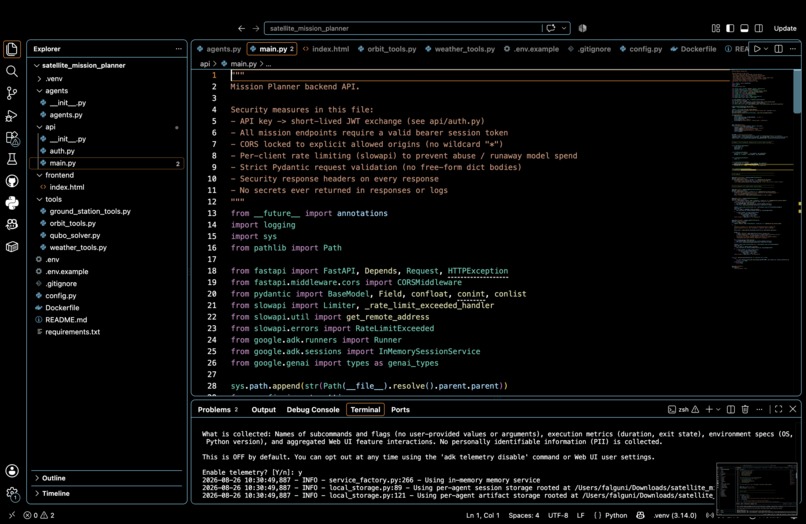
Task: Click errors and warnings status indicator
Action: pyautogui.click(x=39, y=515)
